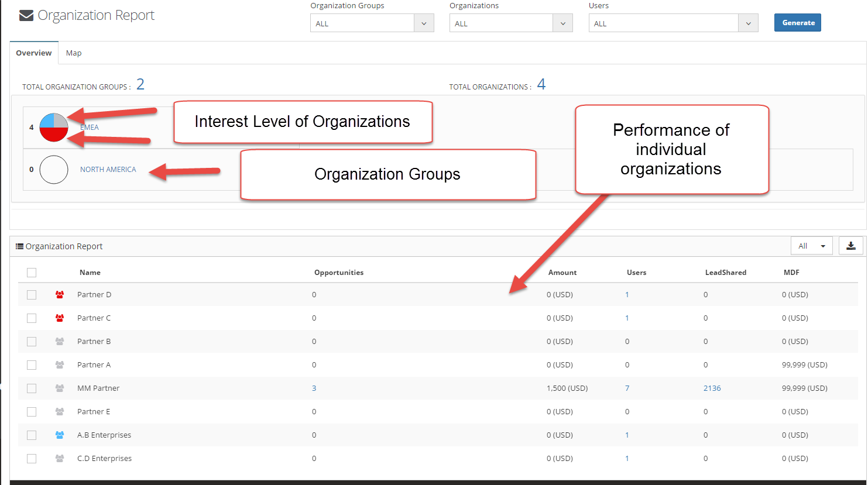Click the Amount column header

click(x=562, y=273)
